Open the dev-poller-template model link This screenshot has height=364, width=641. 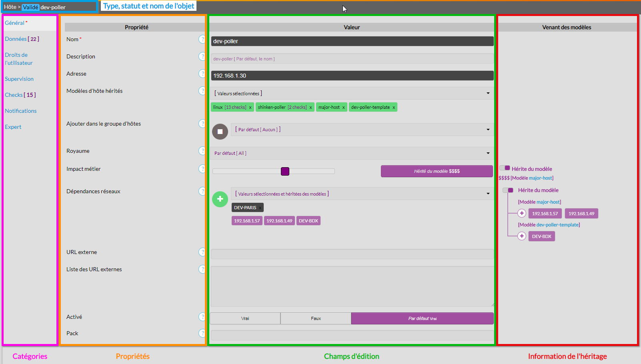click(557, 225)
